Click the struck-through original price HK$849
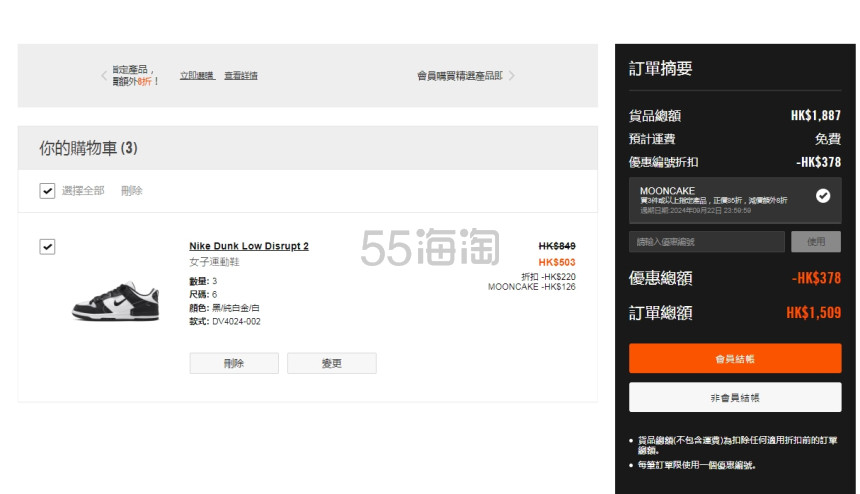 click(557, 246)
